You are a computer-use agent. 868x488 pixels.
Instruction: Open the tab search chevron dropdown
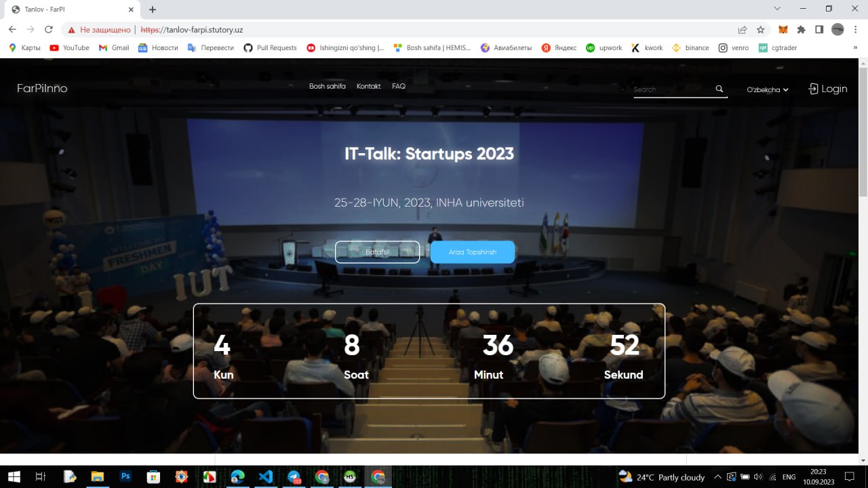[776, 9]
